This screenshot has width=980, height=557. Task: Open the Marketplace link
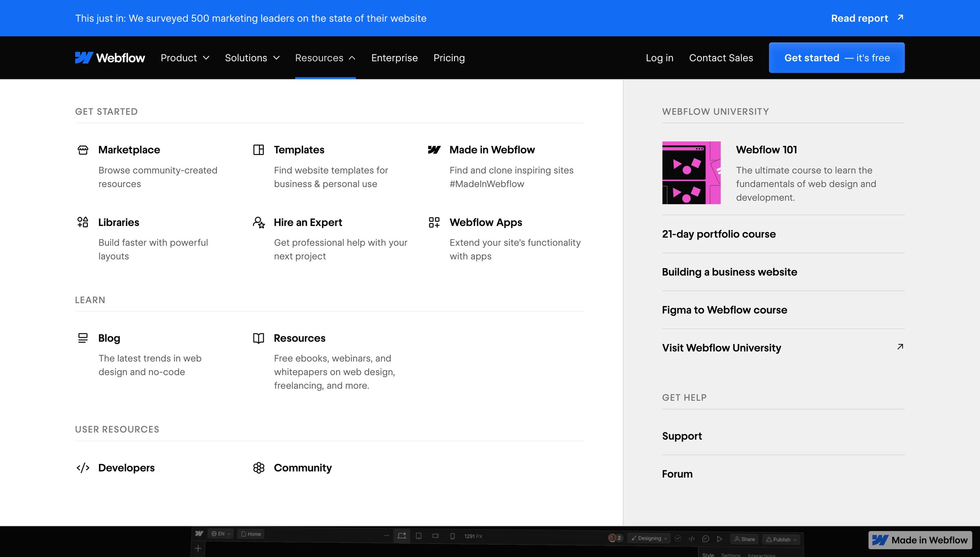click(x=129, y=150)
